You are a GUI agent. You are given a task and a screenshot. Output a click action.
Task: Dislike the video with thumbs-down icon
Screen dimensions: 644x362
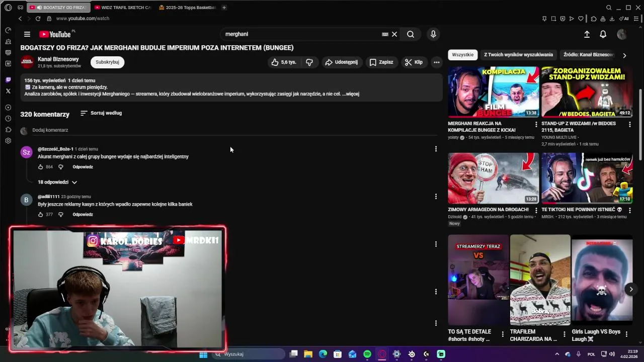click(309, 62)
